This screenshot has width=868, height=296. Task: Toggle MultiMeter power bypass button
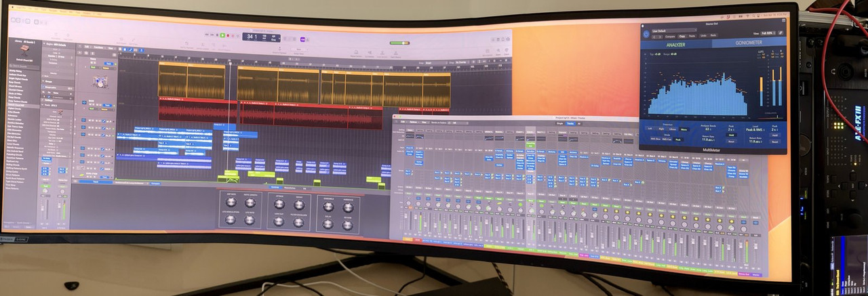(646, 34)
